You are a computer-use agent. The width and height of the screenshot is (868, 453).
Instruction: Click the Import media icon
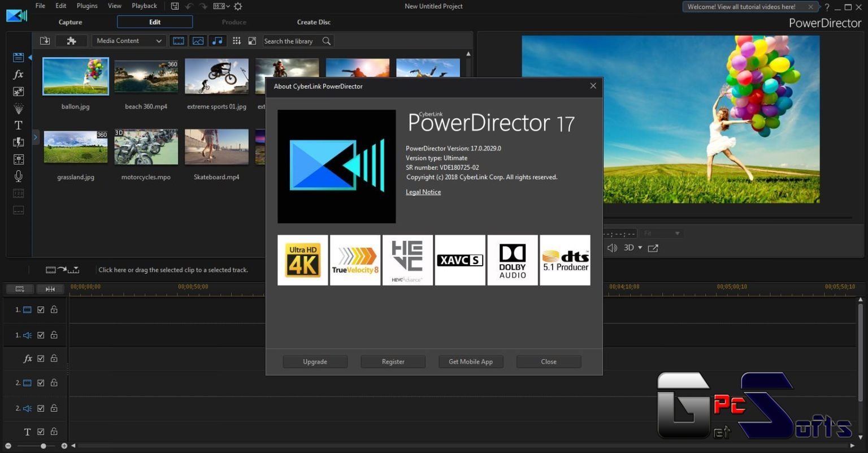(x=45, y=41)
